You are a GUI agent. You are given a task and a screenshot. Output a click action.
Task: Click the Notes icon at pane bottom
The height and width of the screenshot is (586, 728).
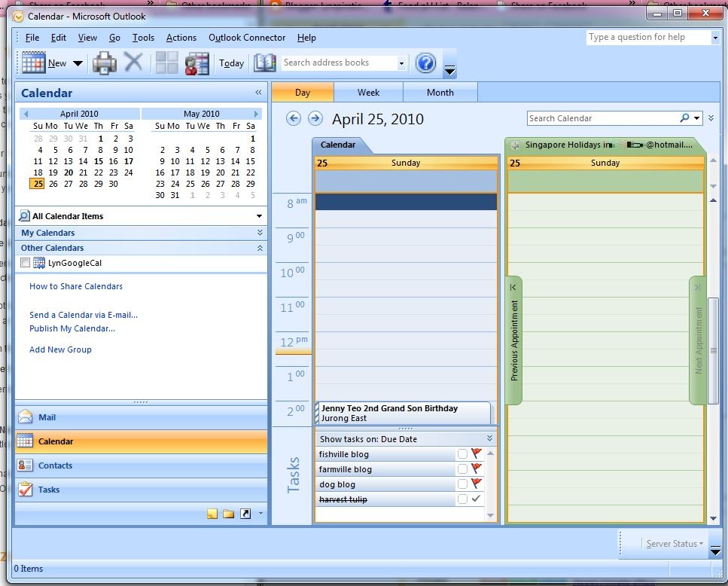[212, 514]
